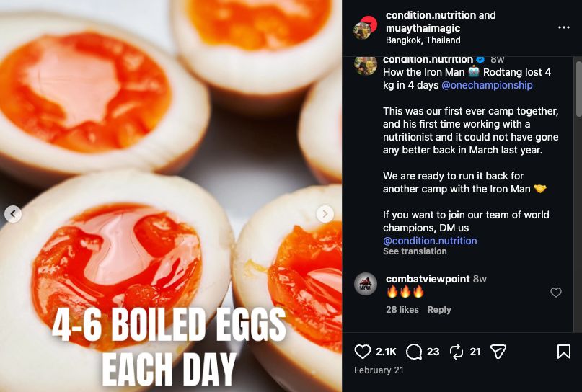Screen dimensions: 582x392
Task: Advance to next carousel image
Action: (x=325, y=214)
